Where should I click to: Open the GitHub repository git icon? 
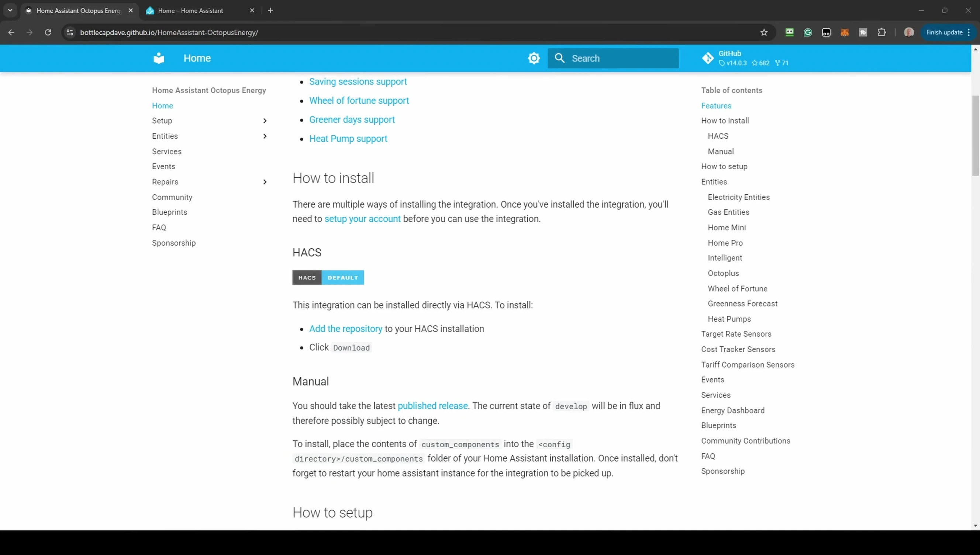coord(708,58)
